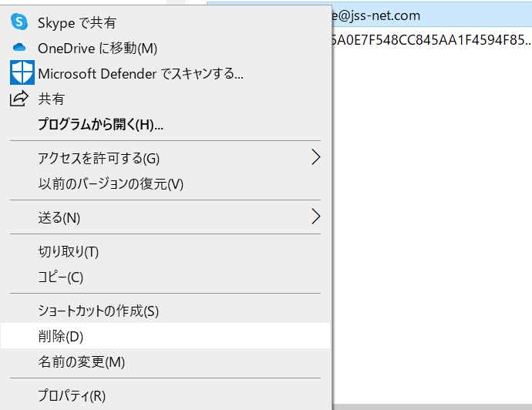Click the share arrow icon
The height and width of the screenshot is (410, 532).
click(x=19, y=99)
